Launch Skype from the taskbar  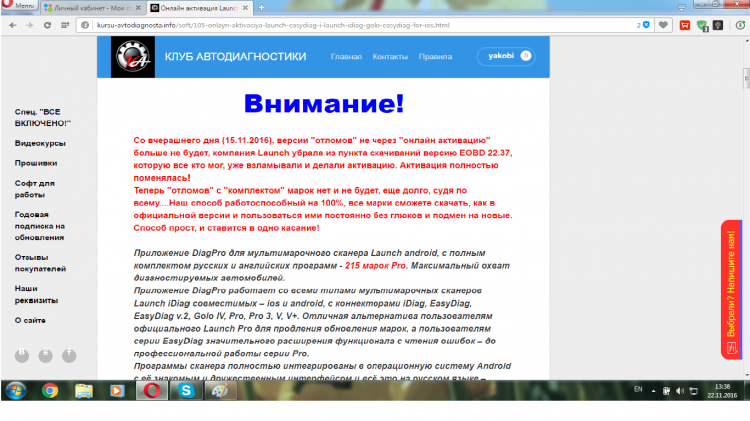tap(186, 391)
